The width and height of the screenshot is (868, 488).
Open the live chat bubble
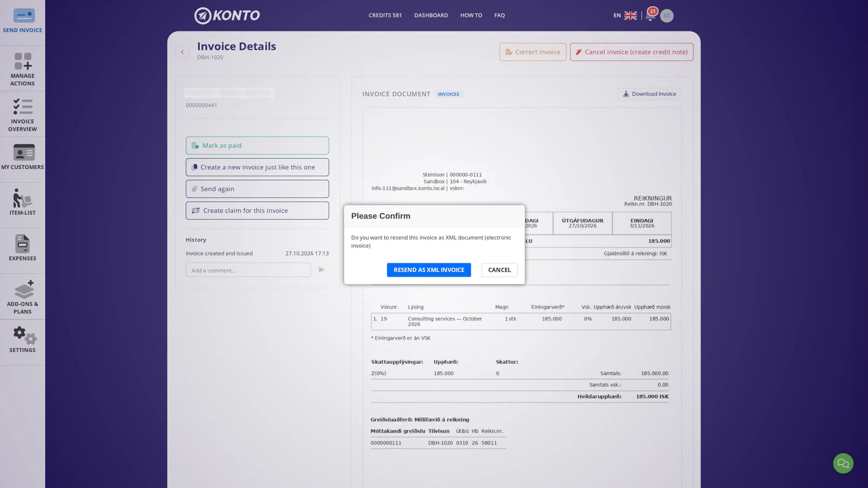(x=843, y=463)
